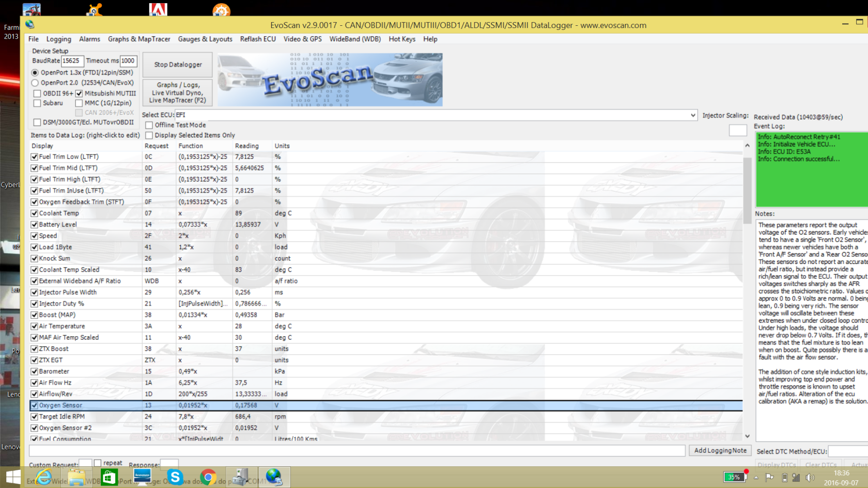Open the Windows Start button
This screenshot has height=488, width=868.
pos(13,477)
